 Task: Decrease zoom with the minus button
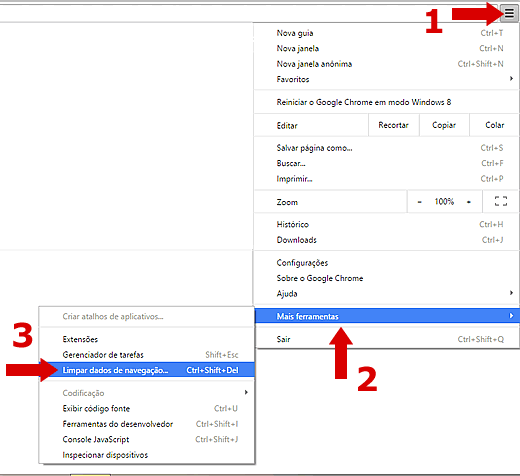(419, 202)
